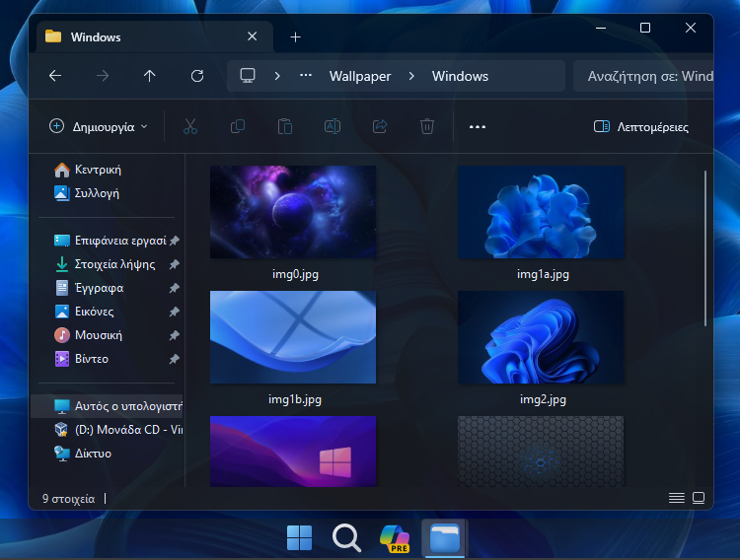Click the Copy icon in toolbar
Image resolution: width=740 pixels, height=560 pixels.
click(238, 126)
